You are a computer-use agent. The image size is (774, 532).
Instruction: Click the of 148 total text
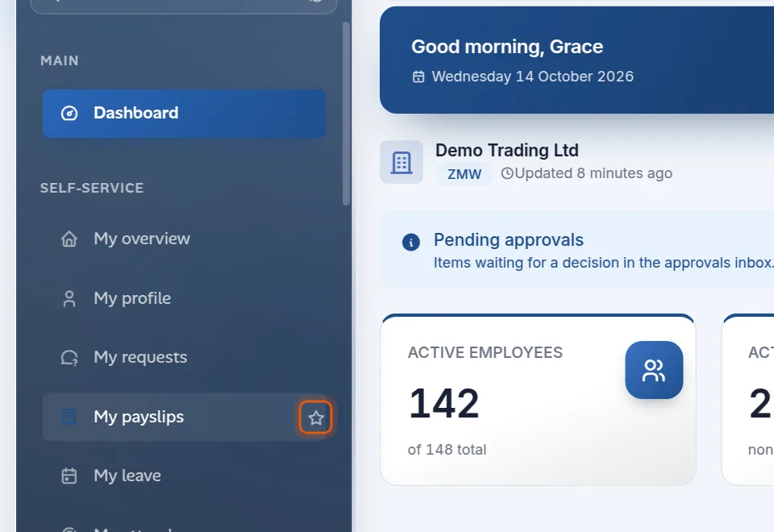(447, 450)
